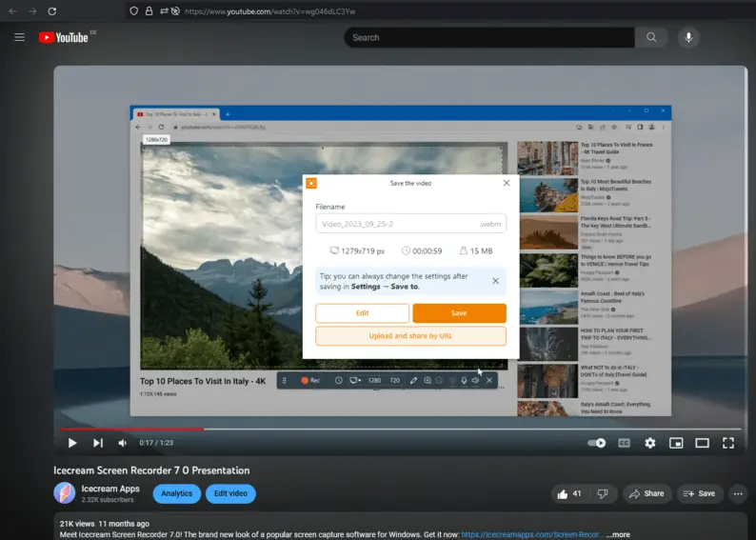
Task: Click Upload and share by URL
Action: pyautogui.click(x=410, y=336)
